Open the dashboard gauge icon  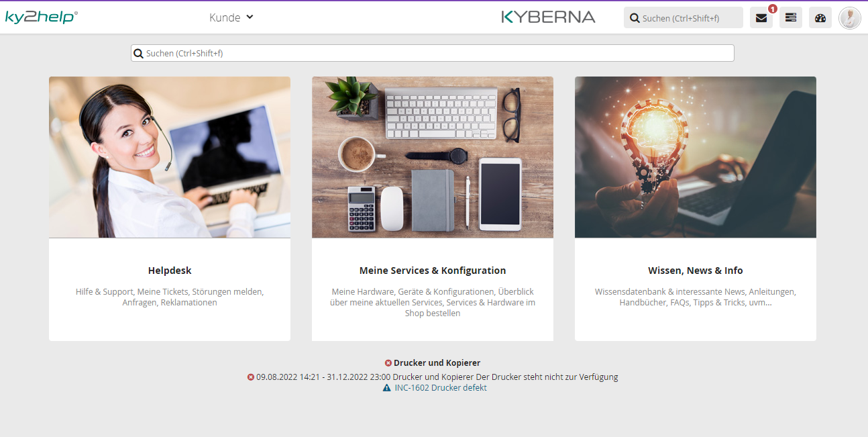(820, 18)
